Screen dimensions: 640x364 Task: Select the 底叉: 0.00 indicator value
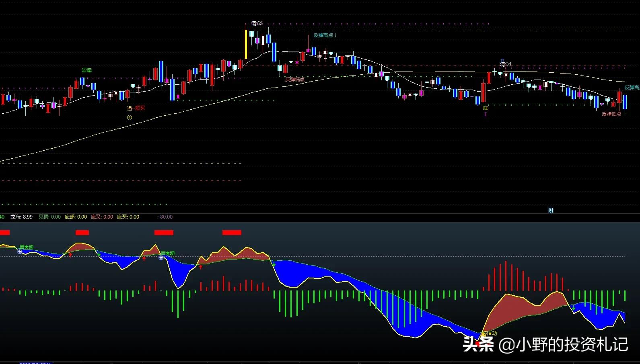[102, 217]
